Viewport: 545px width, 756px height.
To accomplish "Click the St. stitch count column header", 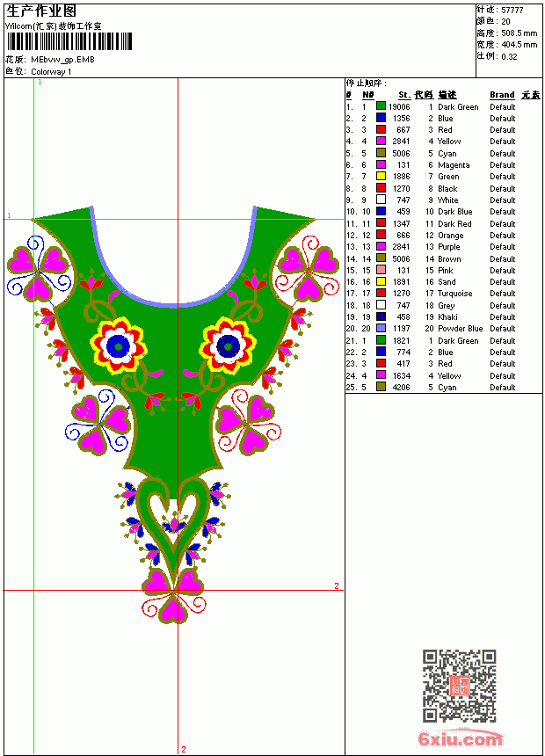I will tap(404, 95).
